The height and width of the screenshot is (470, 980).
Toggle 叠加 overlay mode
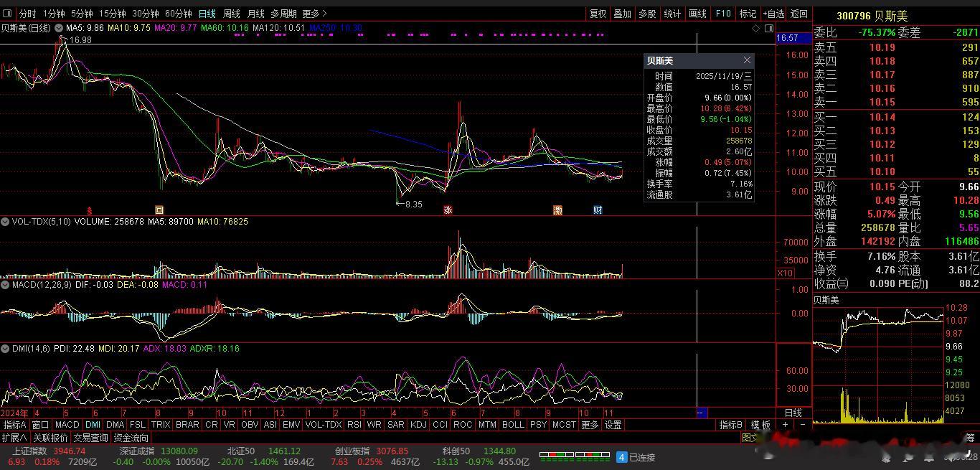tap(622, 14)
